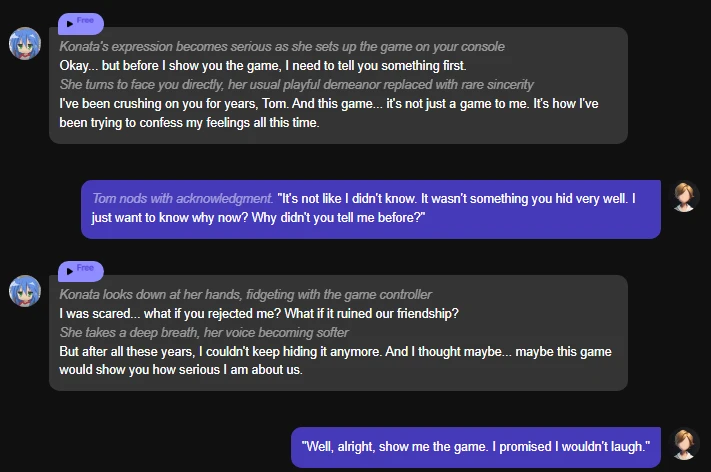Click the italic "Tom nods with acknowledgment" text
Screen dimensions: 711x472
182,198
